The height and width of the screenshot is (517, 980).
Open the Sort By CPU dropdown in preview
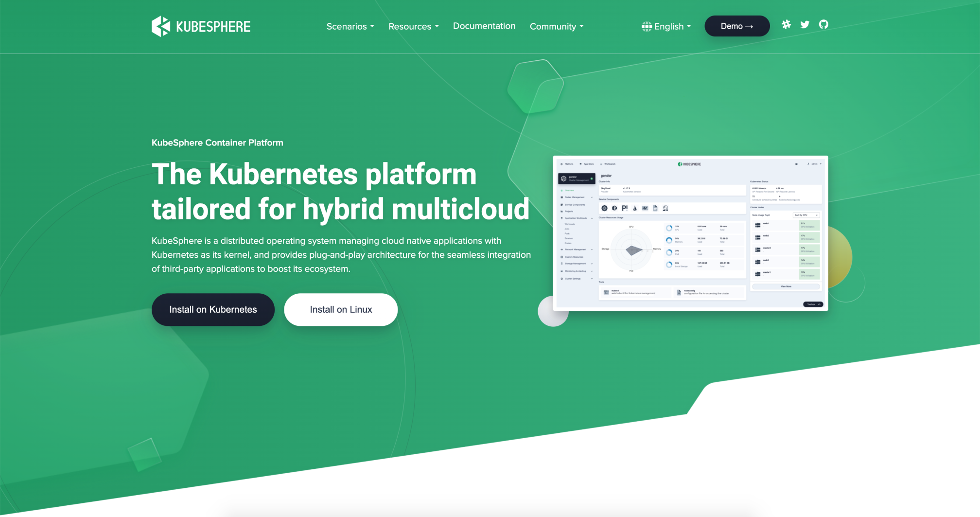click(806, 215)
